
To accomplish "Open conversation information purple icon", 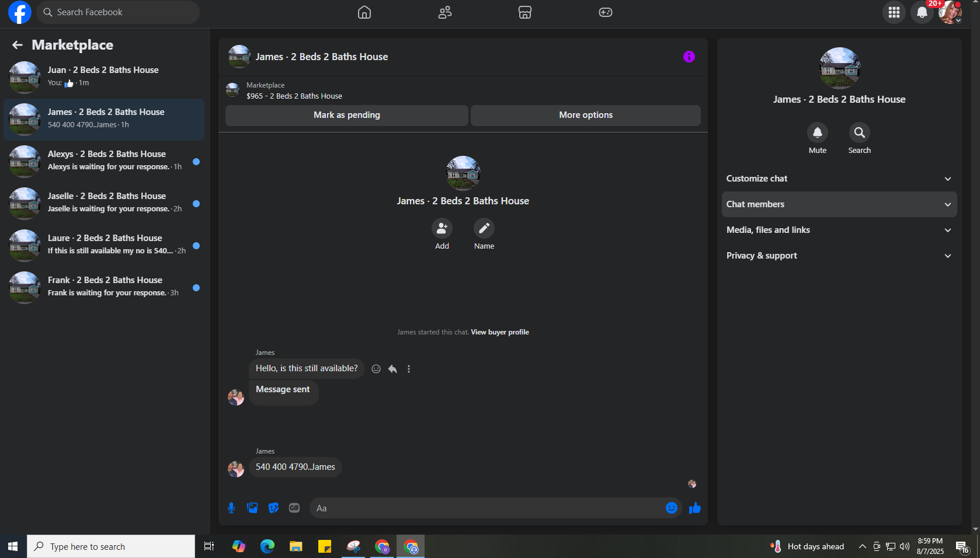I will (689, 57).
